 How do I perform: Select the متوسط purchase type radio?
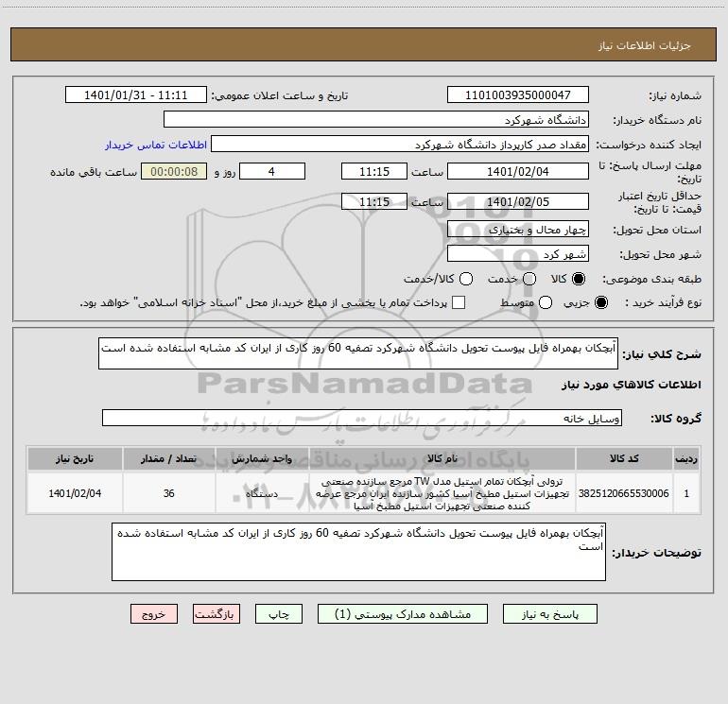pyautogui.click(x=546, y=302)
